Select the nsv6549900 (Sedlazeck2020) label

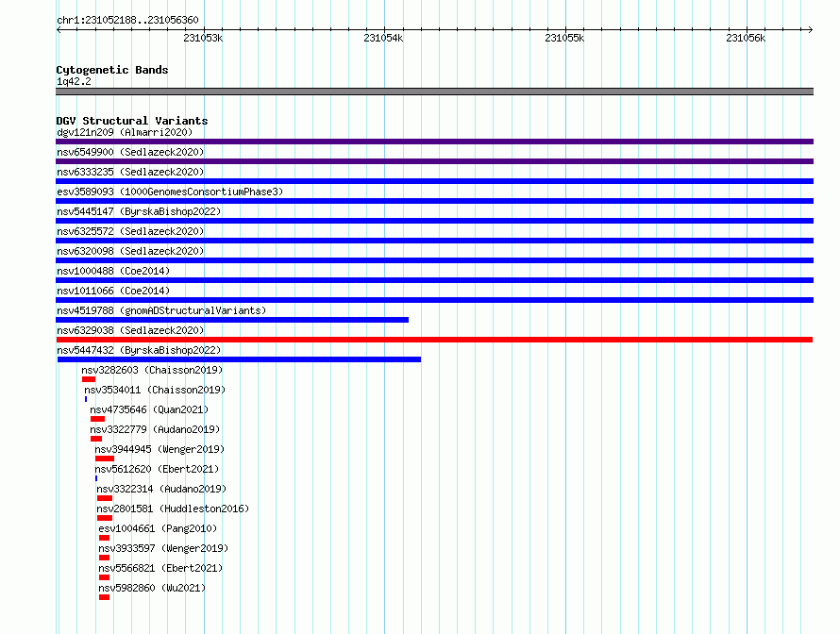point(130,152)
